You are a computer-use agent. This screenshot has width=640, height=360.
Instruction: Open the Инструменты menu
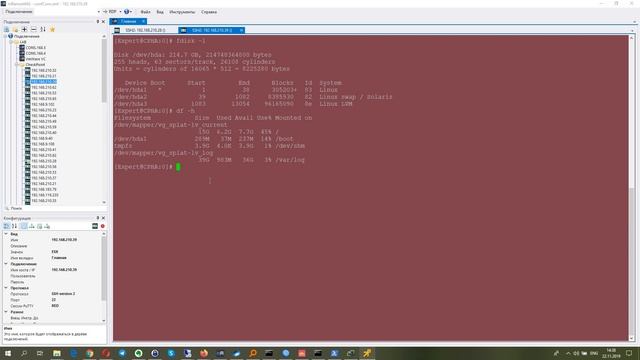182,12
